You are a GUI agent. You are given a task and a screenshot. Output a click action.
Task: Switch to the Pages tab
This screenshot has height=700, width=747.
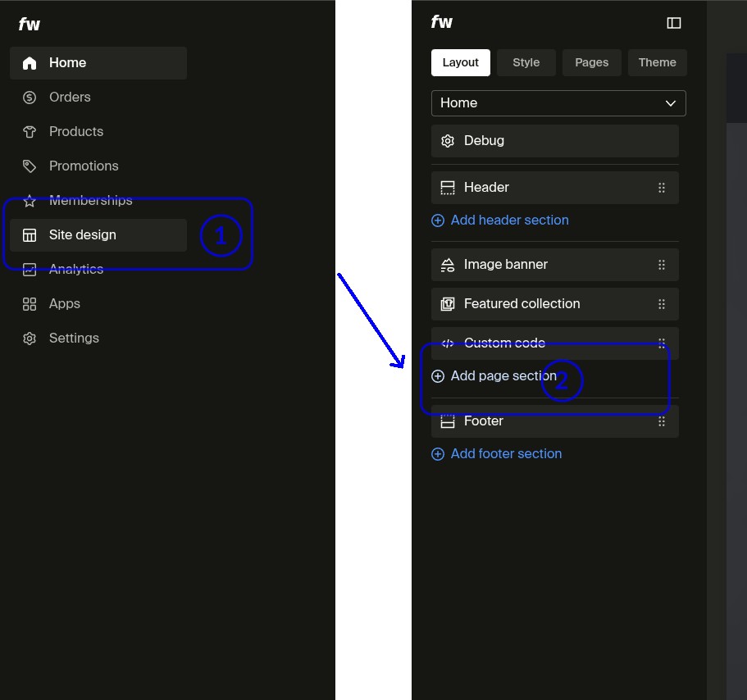(x=592, y=62)
